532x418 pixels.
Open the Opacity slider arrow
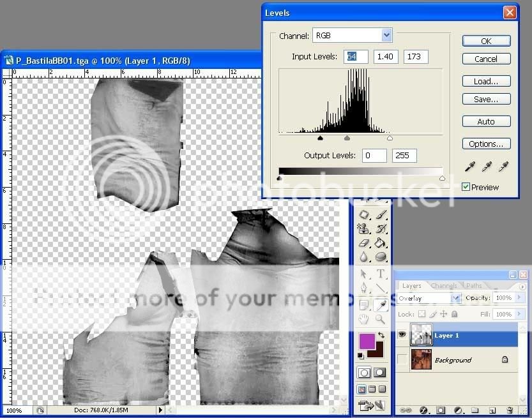(x=519, y=297)
